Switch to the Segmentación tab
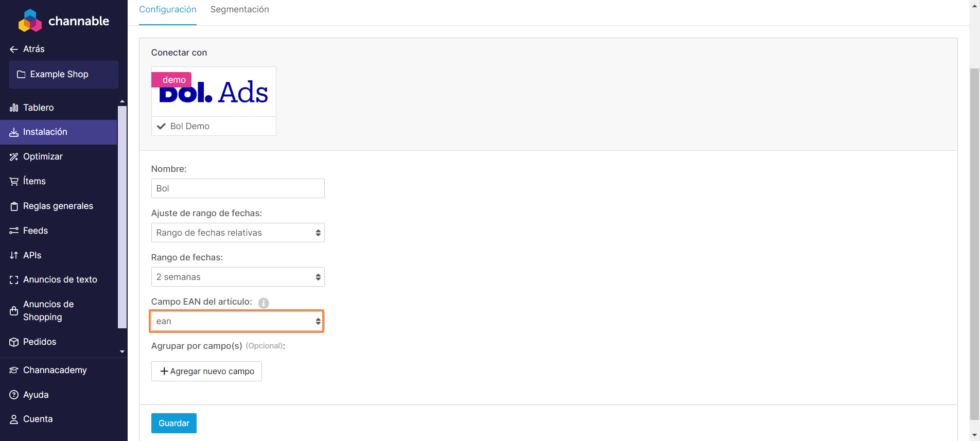The image size is (980, 441). (x=239, y=9)
